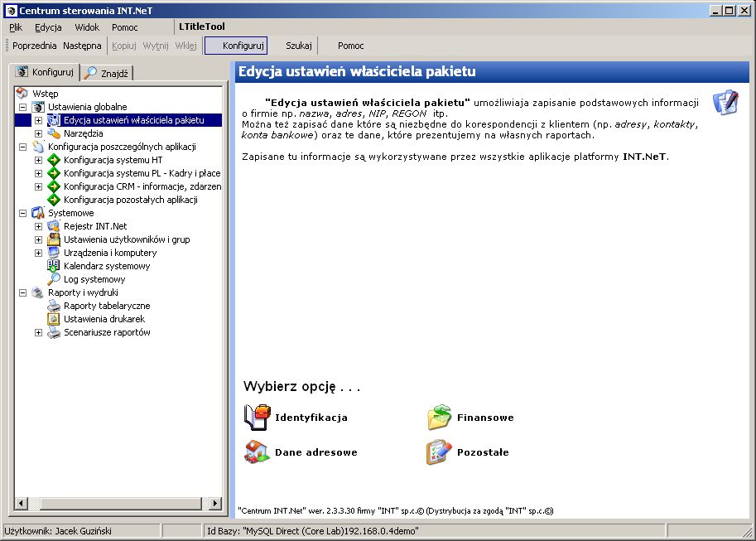This screenshot has height=541, width=756.
Task: Open the Identyfikacja option link
Action: (x=311, y=418)
